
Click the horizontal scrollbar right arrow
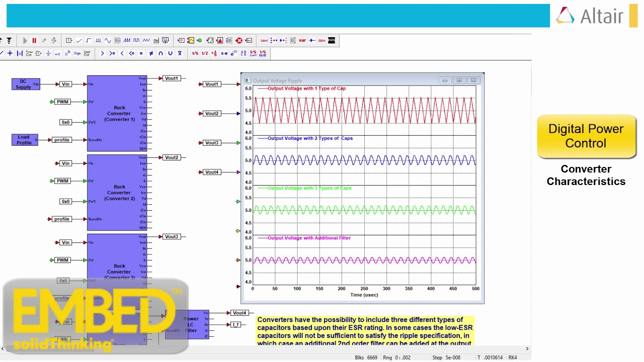coord(527,348)
